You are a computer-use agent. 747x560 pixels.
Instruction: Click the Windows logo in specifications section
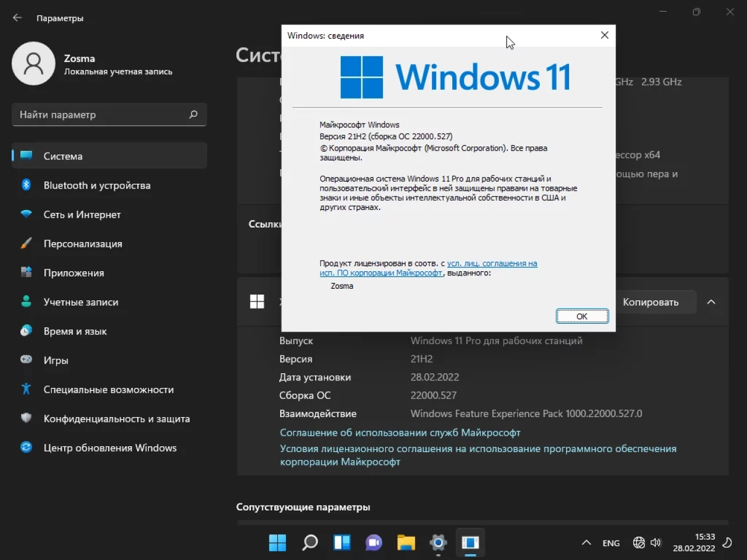[x=257, y=302]
